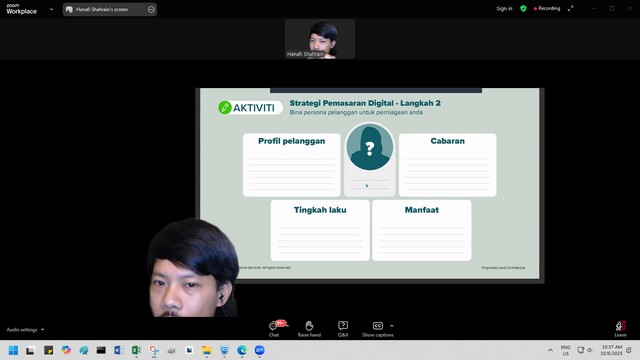Open options on Hanafi Shahrain's screen tab
Viewport: 640px width, 360px height.
point(151,9)
